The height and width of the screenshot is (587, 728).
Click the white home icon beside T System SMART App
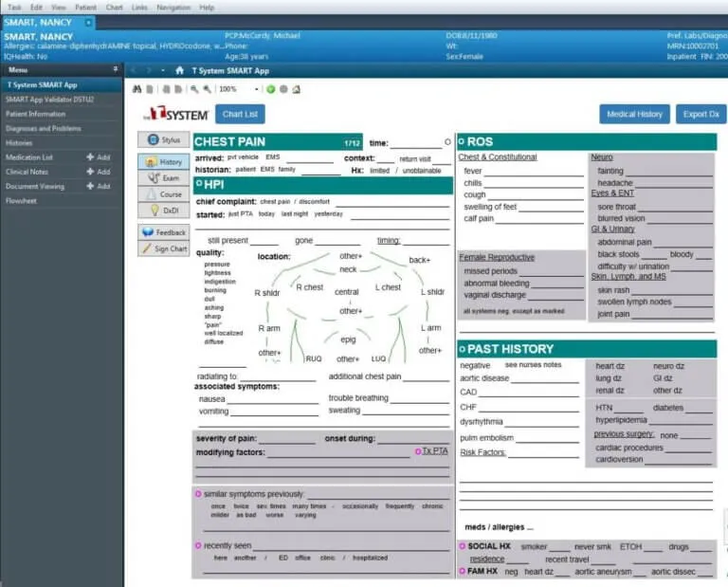click(x=180, y=70)
